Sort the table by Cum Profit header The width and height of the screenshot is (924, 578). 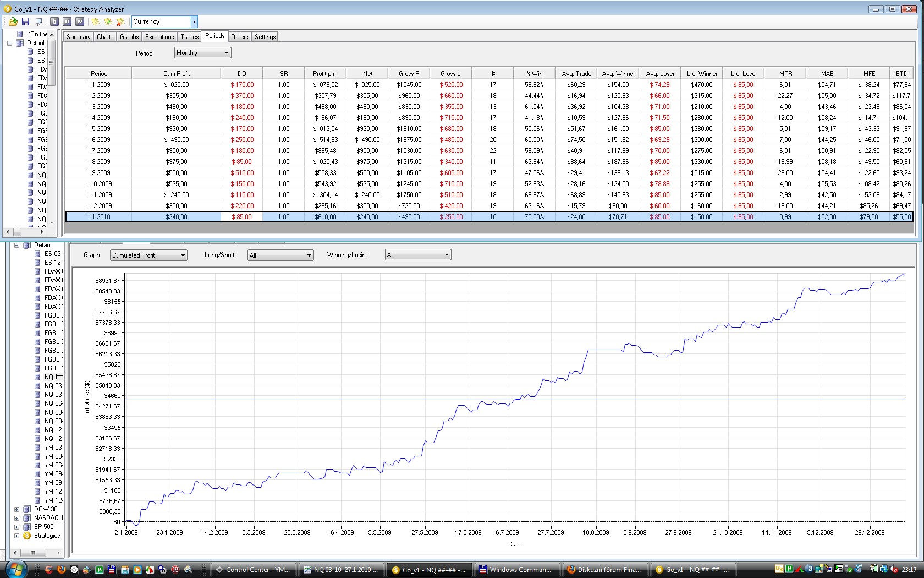176,73
